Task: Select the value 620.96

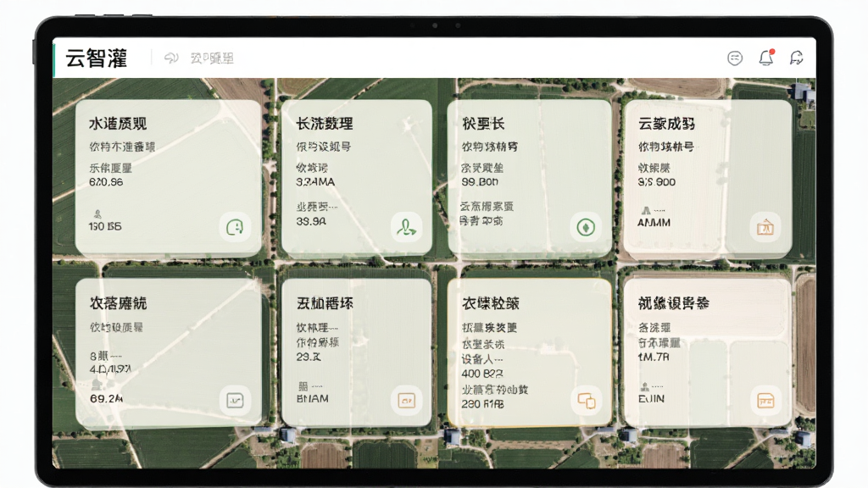Action: tap(106, 182)
